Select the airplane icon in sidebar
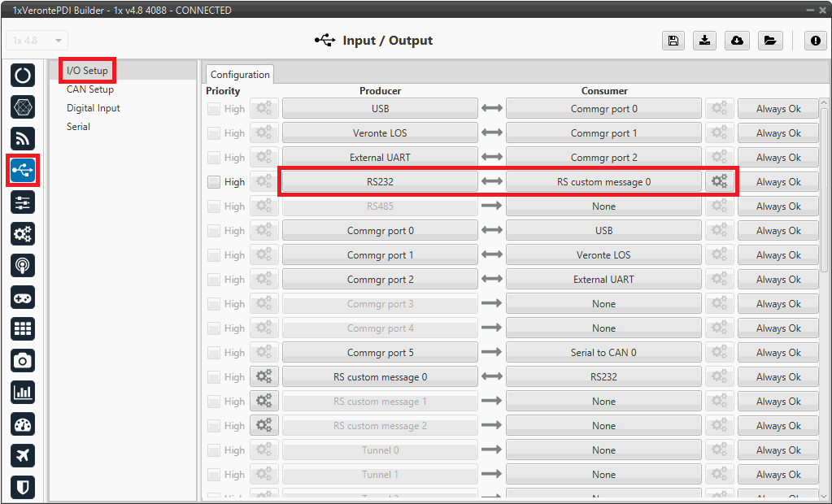832x504 pixels. coord(23,455)
